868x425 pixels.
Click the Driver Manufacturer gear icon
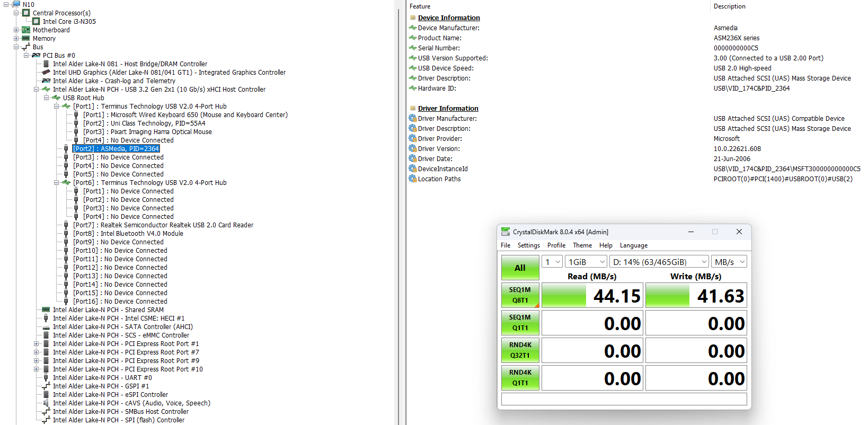[413, 118]
